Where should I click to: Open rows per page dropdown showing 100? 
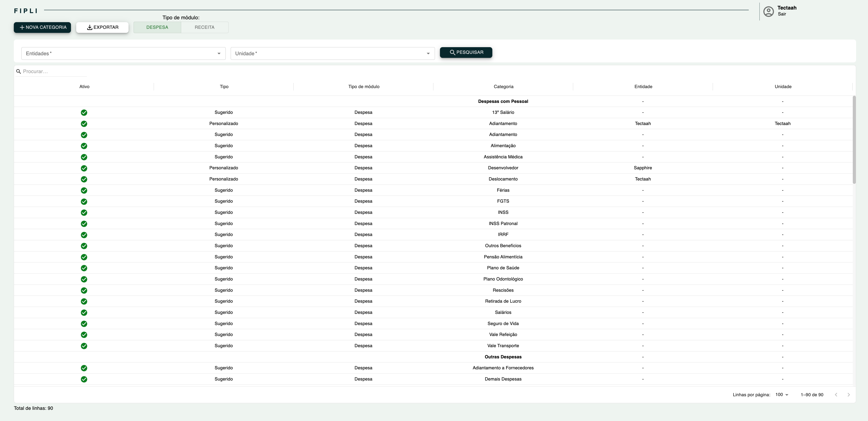[x=782, y=395]
